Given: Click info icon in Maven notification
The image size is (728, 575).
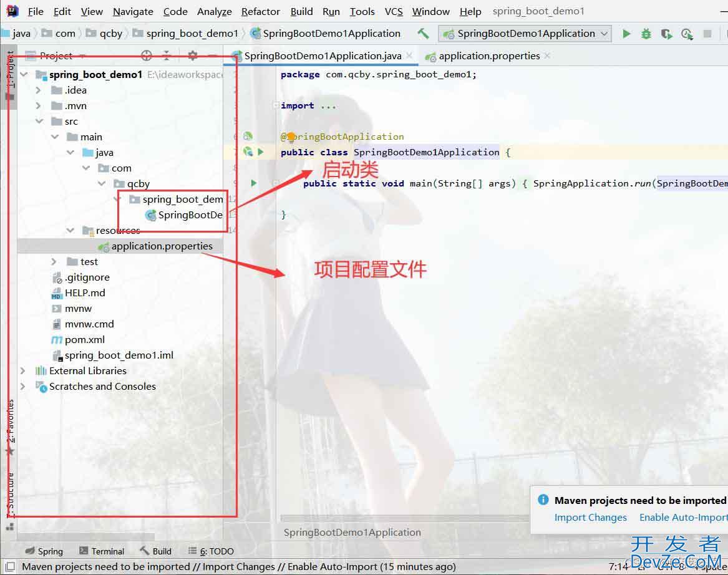Looking at the screenshot, I should point(543,500).
